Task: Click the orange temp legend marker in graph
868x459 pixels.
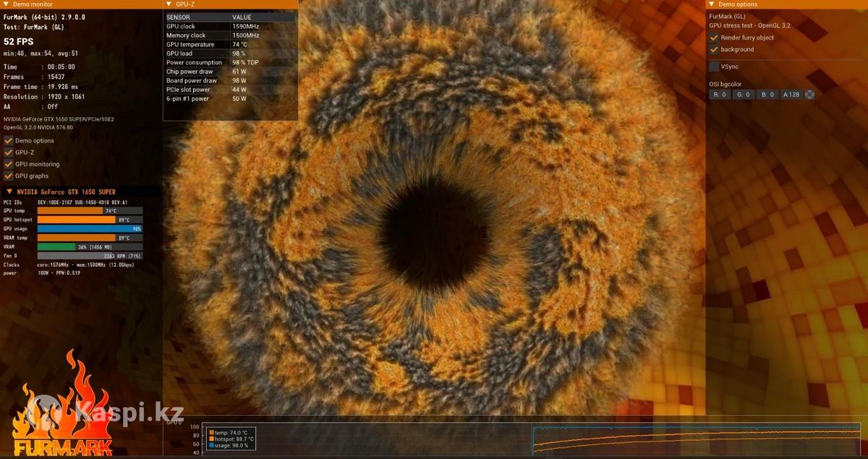Action: (210, 432)
